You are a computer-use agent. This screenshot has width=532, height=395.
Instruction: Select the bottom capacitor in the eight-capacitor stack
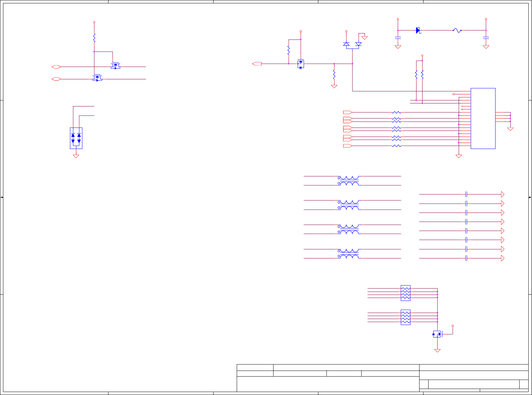pos(466,258)
